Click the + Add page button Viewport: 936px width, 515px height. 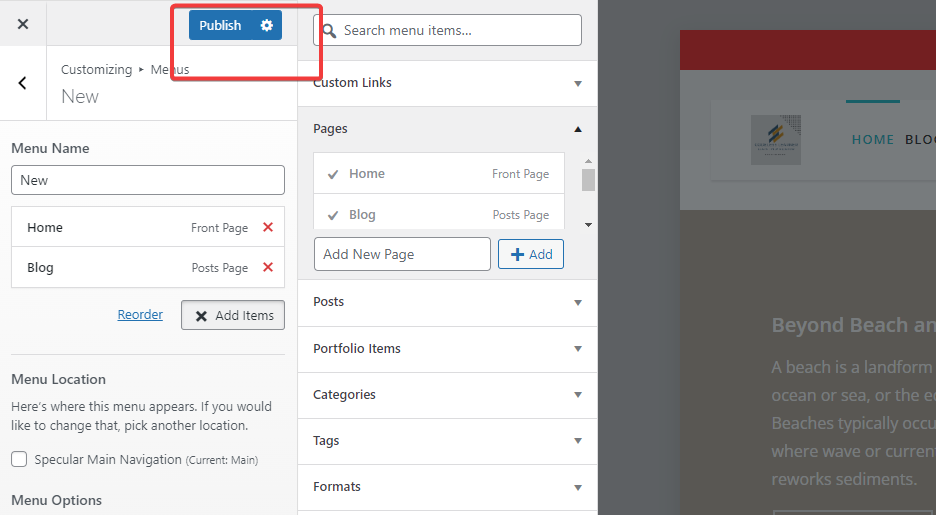(x=531, y=254)
